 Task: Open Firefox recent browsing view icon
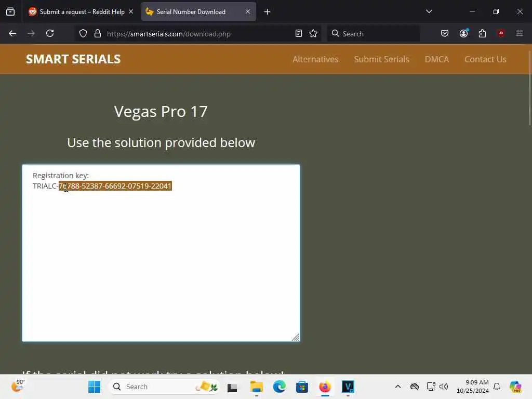10,11
